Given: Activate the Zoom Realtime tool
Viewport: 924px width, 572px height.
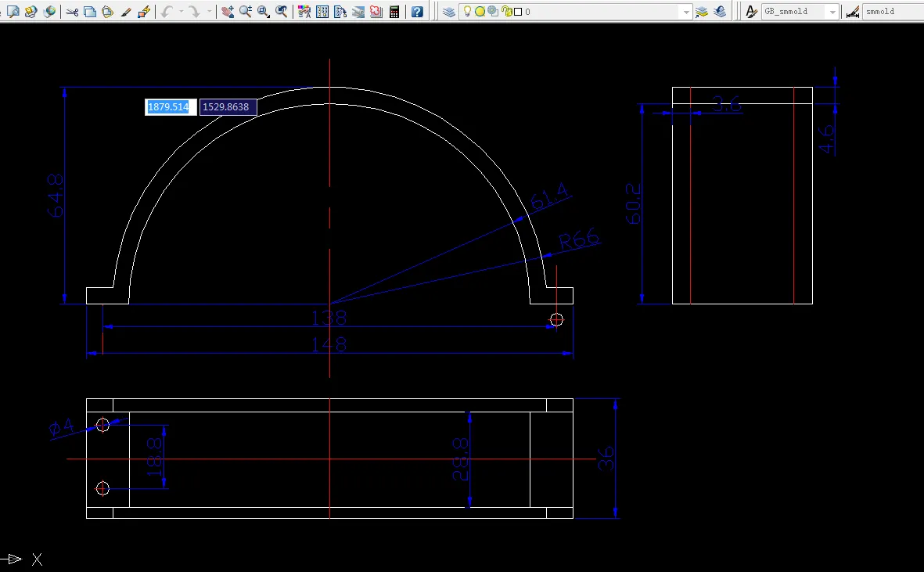Looking at the screenshot, I should tap(246, 11).
